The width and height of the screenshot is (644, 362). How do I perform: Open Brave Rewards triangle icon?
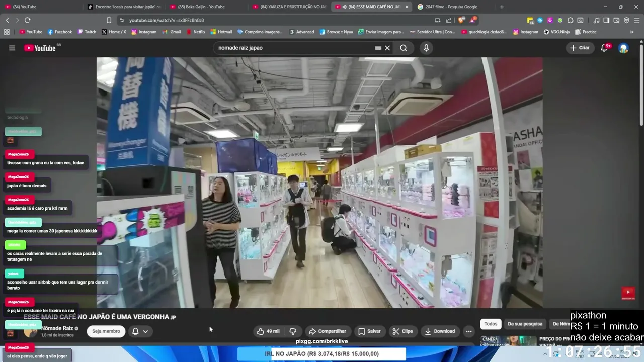[472, 20]
